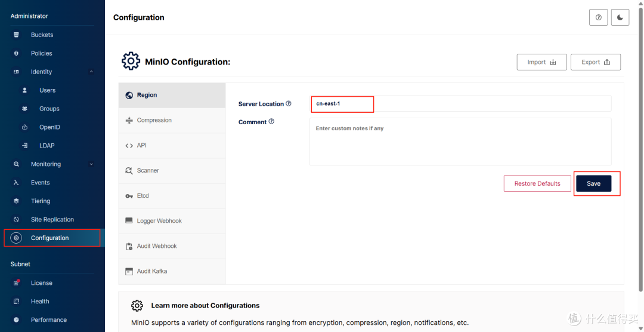644x332 pixels.
Task: Click the Audit Webhook clipboard icon
Action: [129, 247]
